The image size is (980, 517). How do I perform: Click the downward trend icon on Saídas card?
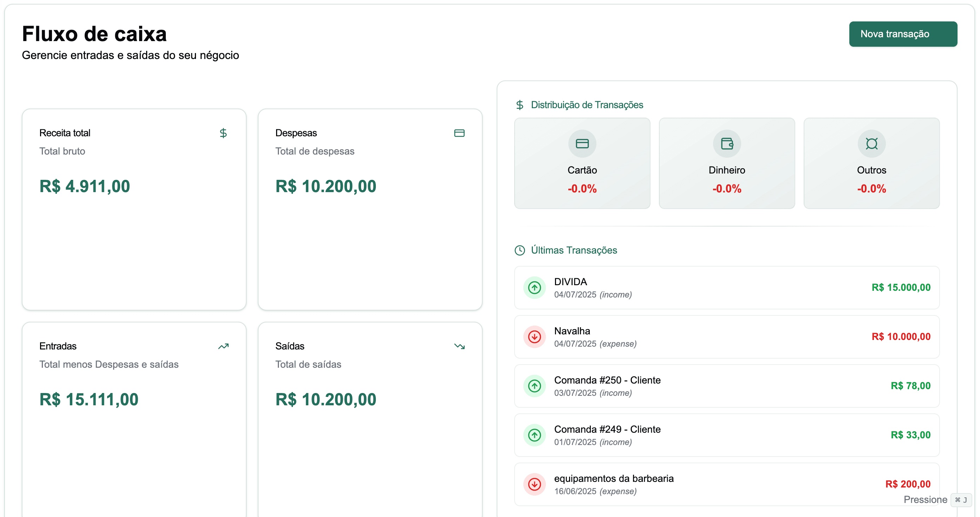459,346
